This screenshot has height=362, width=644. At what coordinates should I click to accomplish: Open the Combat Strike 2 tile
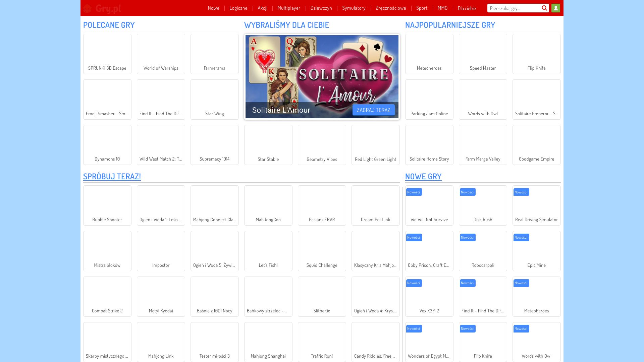click(107, 297)
